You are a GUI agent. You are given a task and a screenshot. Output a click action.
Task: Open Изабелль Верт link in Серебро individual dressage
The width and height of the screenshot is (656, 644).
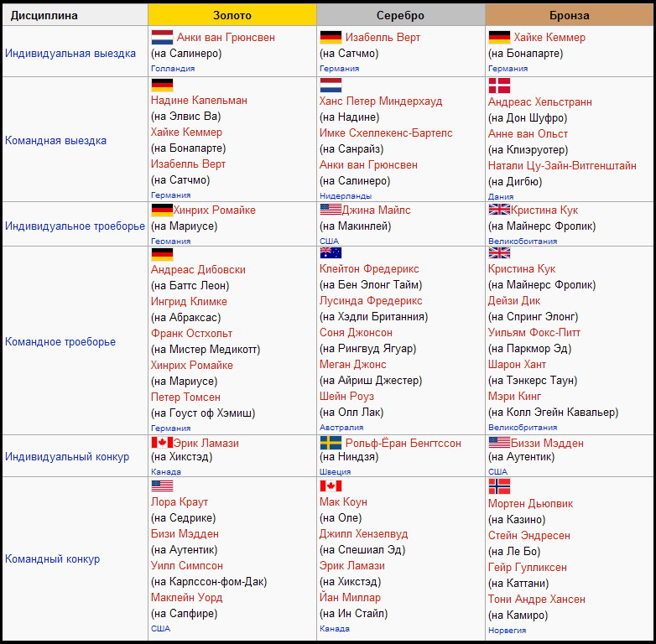click(x=383, y=37)
